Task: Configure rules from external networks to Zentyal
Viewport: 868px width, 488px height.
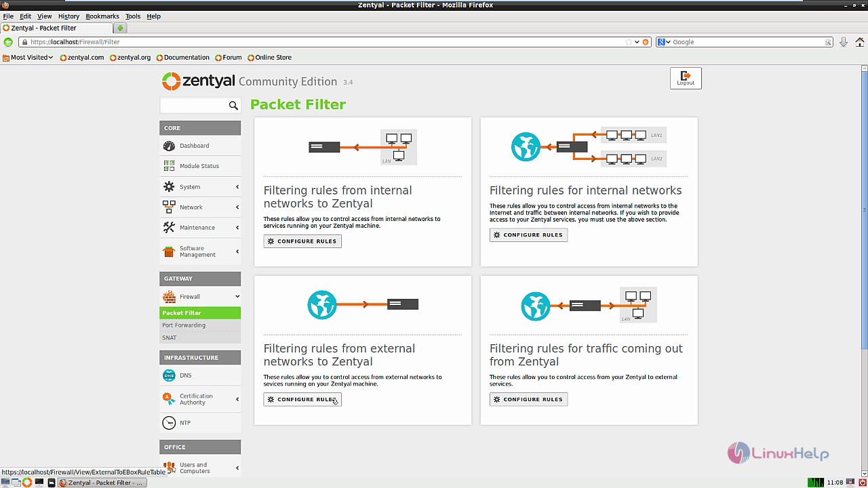Action: click(x=302, y=399)
